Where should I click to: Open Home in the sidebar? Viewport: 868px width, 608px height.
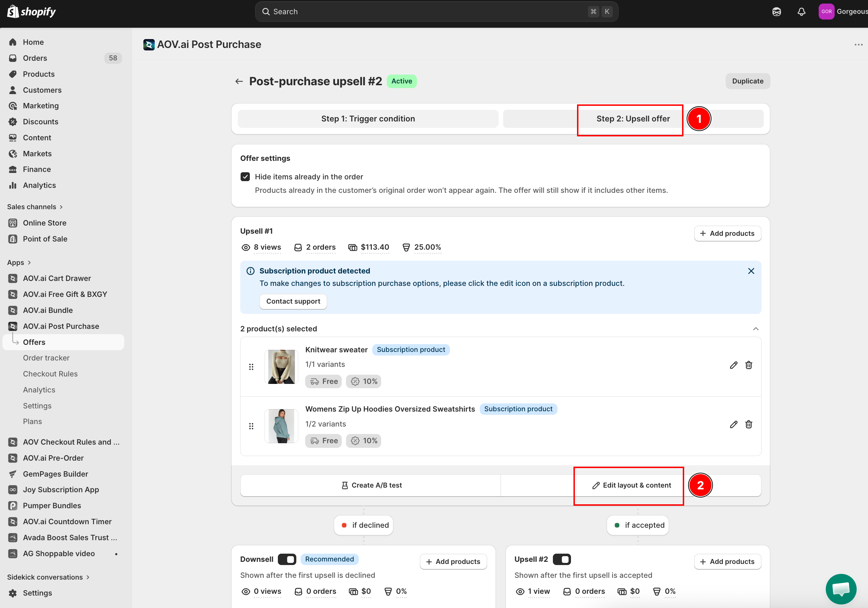[63, 42]
